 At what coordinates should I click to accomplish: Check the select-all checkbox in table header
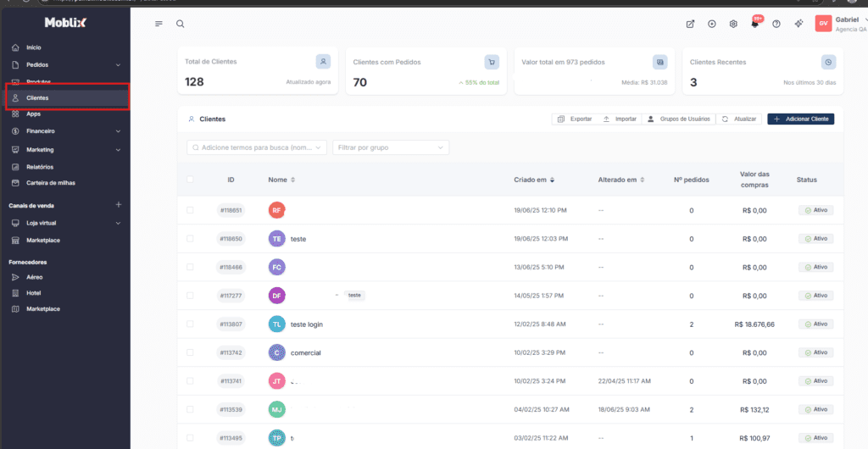tap(190, 180)
